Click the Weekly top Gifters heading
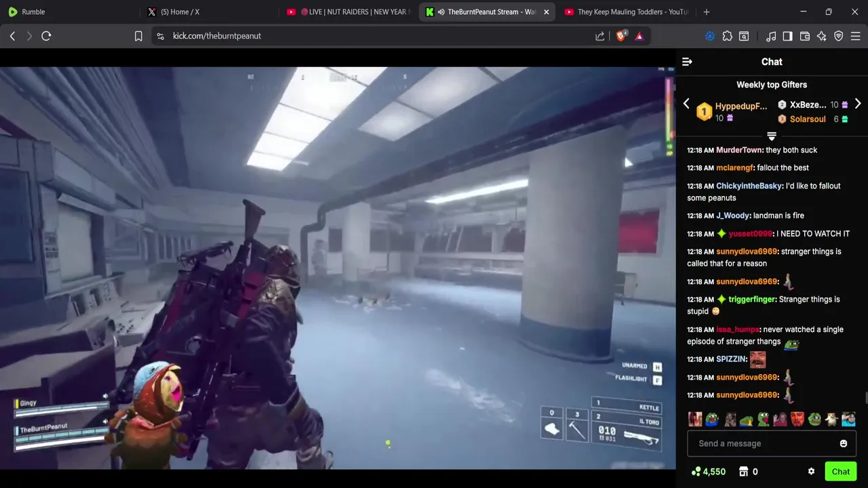The width and height of the screenshot is (868, 488). click(x=772, y=85)
